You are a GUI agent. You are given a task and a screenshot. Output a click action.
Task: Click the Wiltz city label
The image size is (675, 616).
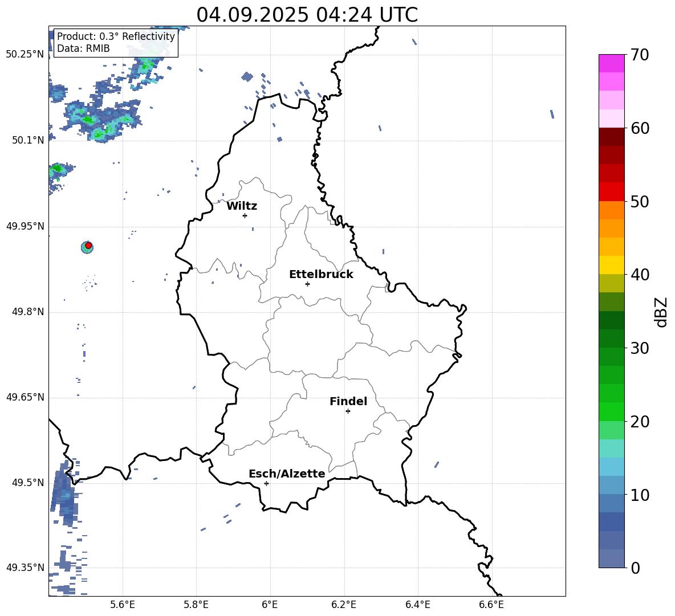click(242, 206)
